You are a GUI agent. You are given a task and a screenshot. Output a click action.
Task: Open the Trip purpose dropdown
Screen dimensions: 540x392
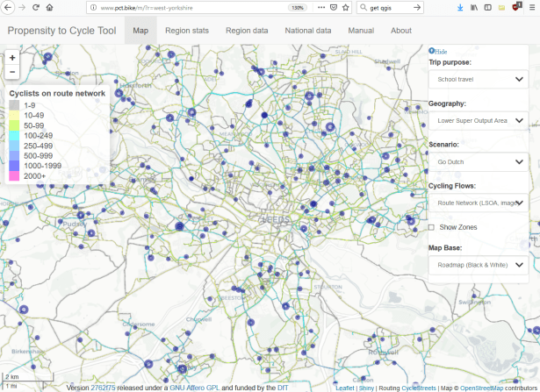point(479,80)
